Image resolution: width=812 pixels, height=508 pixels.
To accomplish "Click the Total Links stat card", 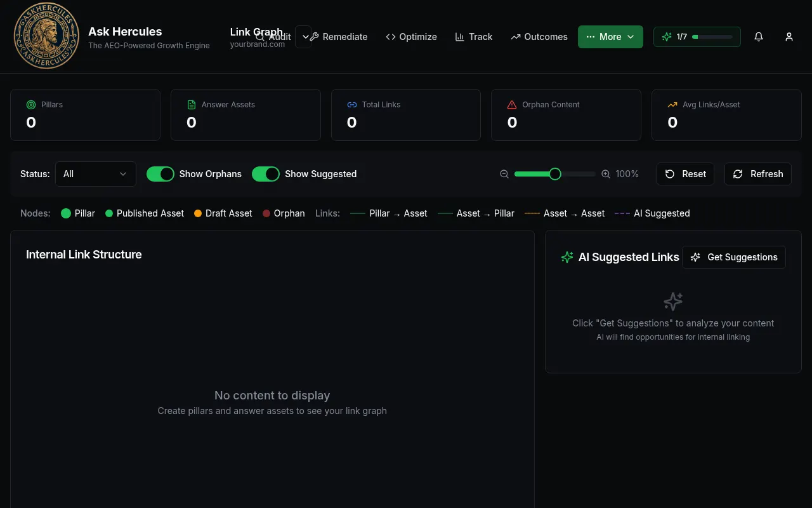I will (x=406, y=115).
